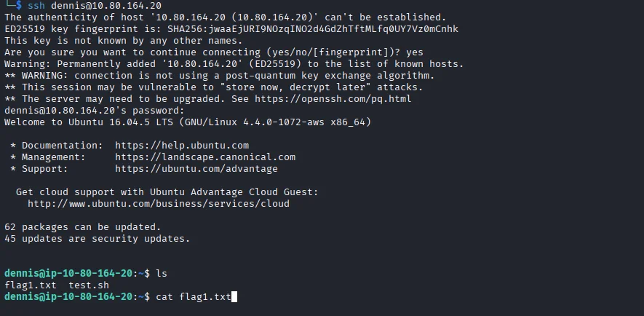Click the 'Welcome to Ubuntu 16.04.5 LTS' line

188,122
